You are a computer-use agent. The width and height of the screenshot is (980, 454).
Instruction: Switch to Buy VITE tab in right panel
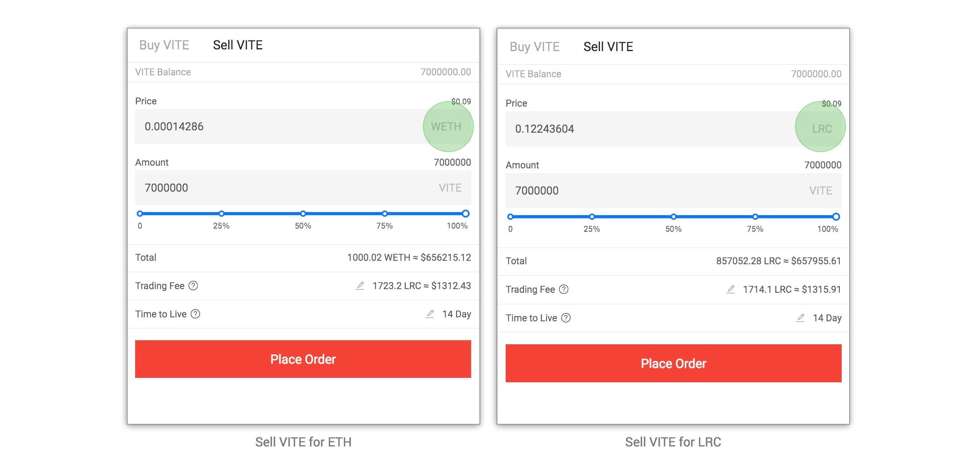[x=534, y=47]
